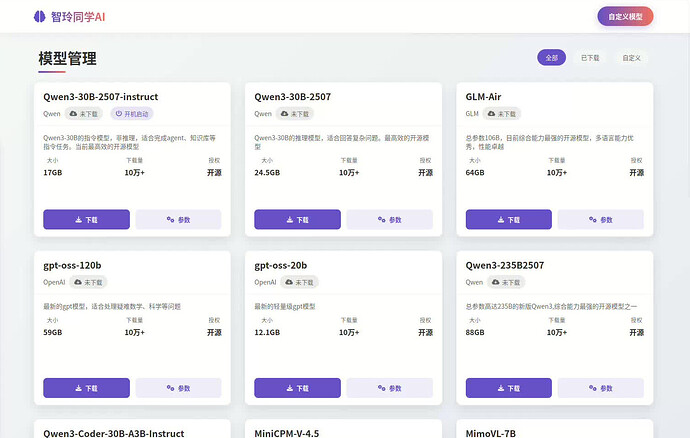Click the 64GB size value
Screen dimensions: 690x438
click(x=475, y=173)
